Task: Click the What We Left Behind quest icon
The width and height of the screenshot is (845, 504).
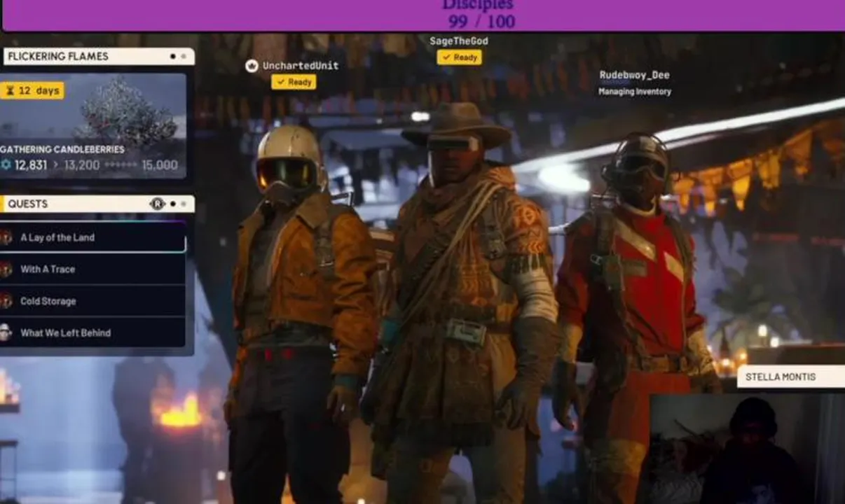Action: coord(6,332)
